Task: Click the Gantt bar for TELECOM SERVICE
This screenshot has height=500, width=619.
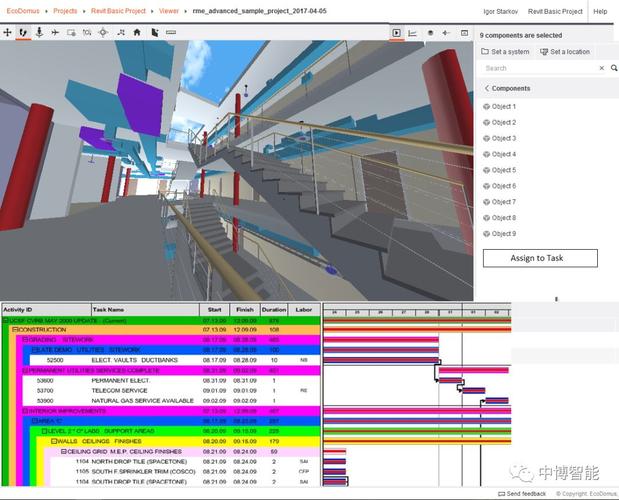Action: [x=473, y=390]
